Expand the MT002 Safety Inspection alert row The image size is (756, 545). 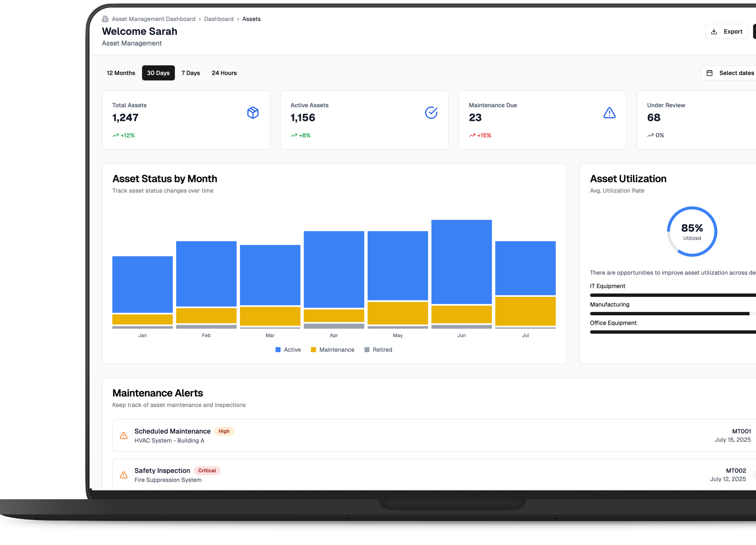pos(400,474)
